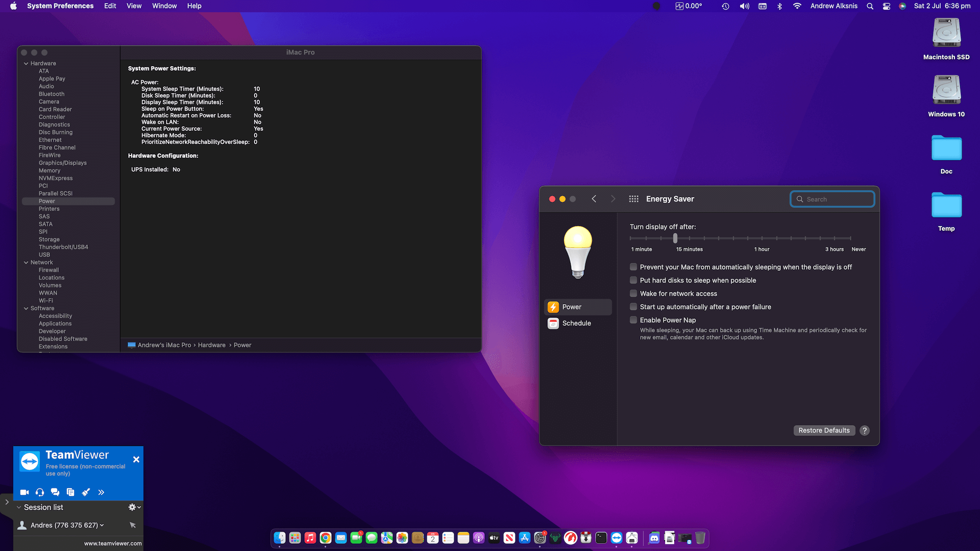980x551 pixels.
Task: Expand the Andres session dropdown arrow
Action: tap(102, 525)
